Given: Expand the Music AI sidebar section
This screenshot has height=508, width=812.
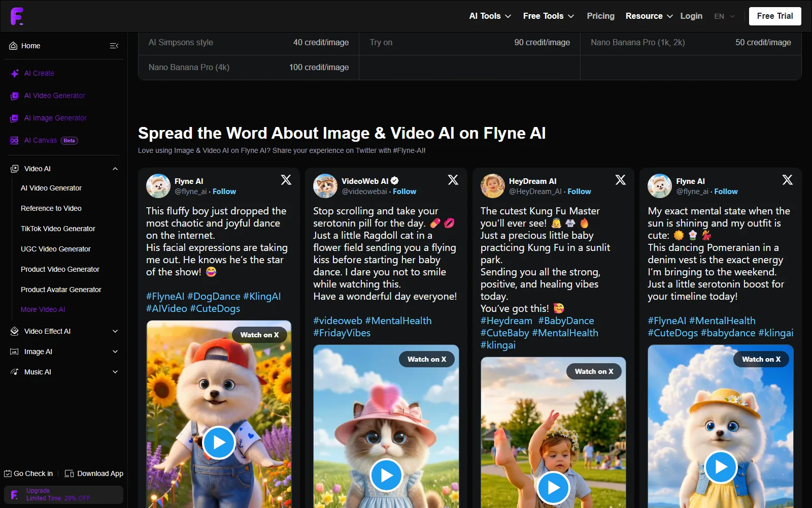Looking at the screenshot, I should (115, 372).
